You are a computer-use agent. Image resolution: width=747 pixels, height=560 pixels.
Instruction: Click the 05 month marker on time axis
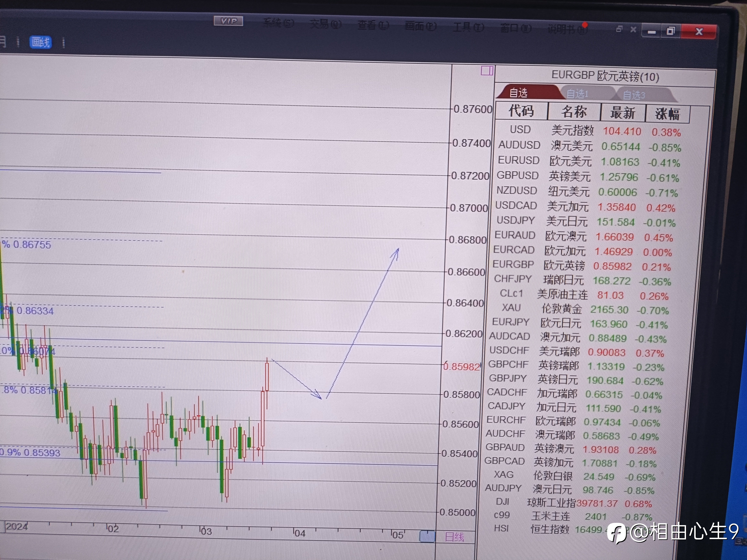(398, 535)
